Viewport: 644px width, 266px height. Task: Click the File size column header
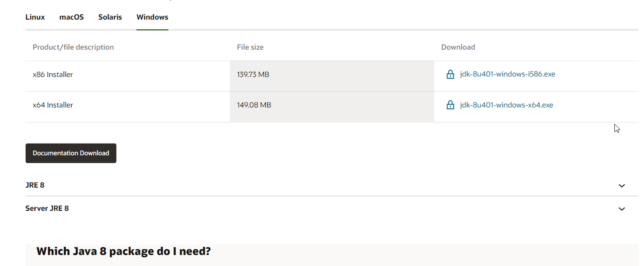point(250,47)
